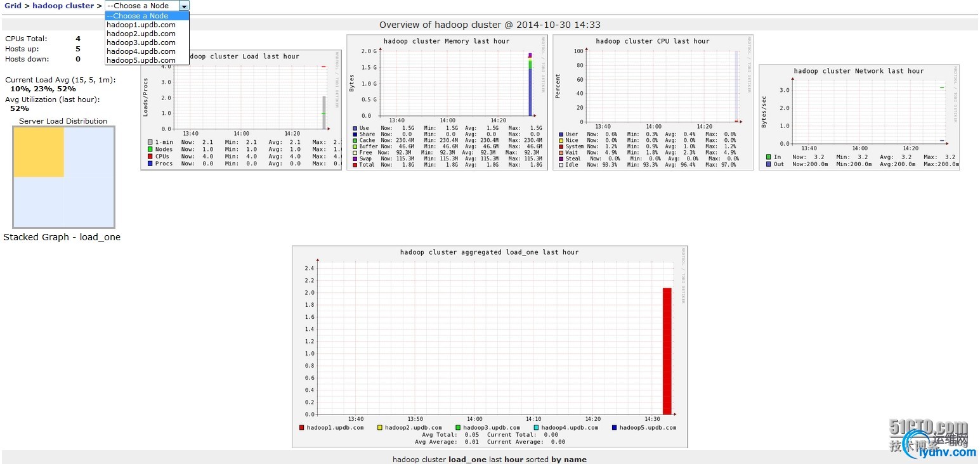Pick hadoop2.updb.com from the node dropdown list
980x464 pixels.
[x=147, y=34]
